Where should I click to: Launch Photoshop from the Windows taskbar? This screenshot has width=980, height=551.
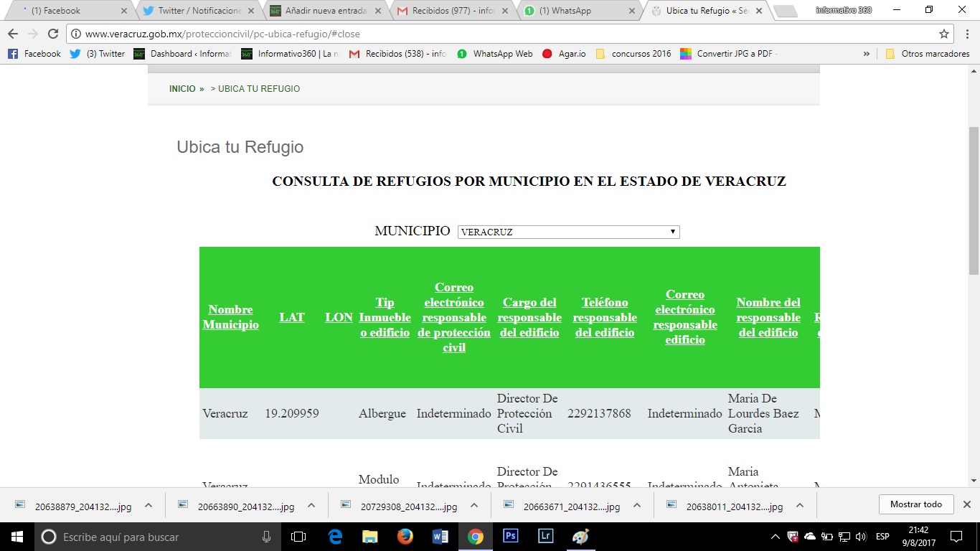510,537
